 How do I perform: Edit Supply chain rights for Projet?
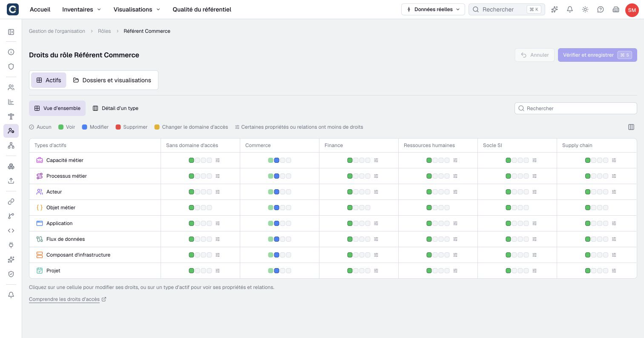pyautogui.click(x=597, y=271)
